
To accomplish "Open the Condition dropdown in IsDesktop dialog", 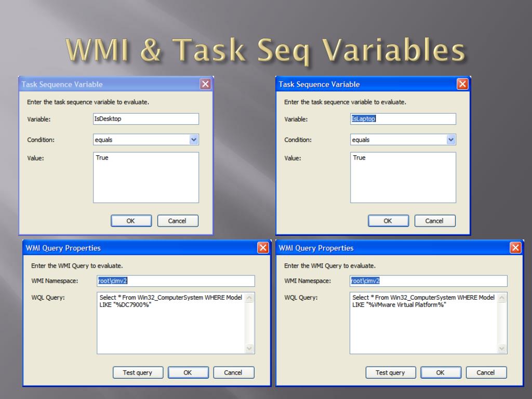I will coord(194,139).
